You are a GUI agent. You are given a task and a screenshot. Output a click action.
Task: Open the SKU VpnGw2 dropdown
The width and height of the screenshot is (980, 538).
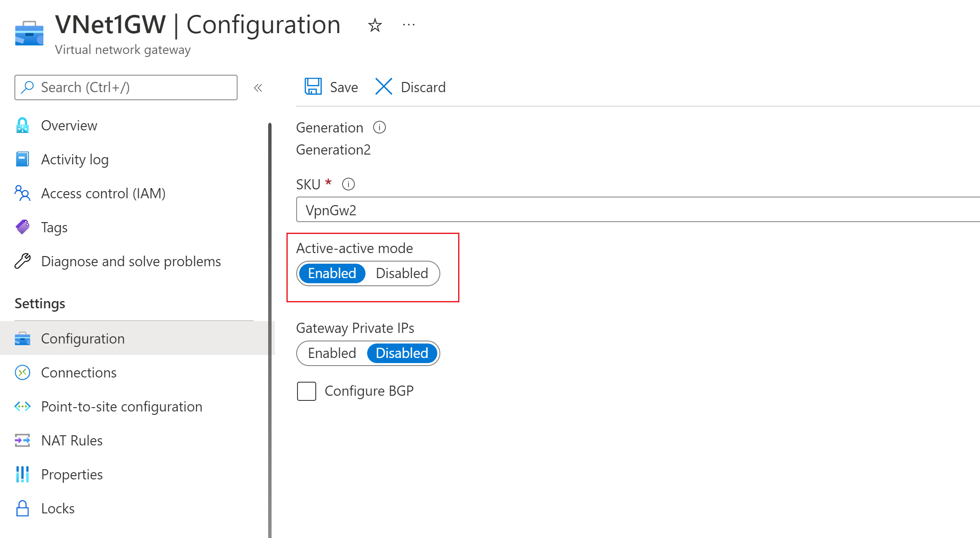637,210
